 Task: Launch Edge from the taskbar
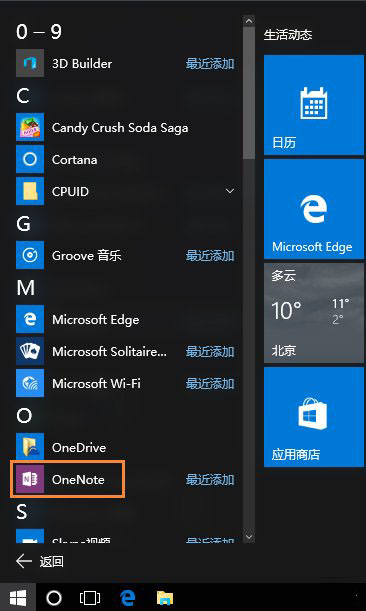pyautogui.click(x=127, y=597)
